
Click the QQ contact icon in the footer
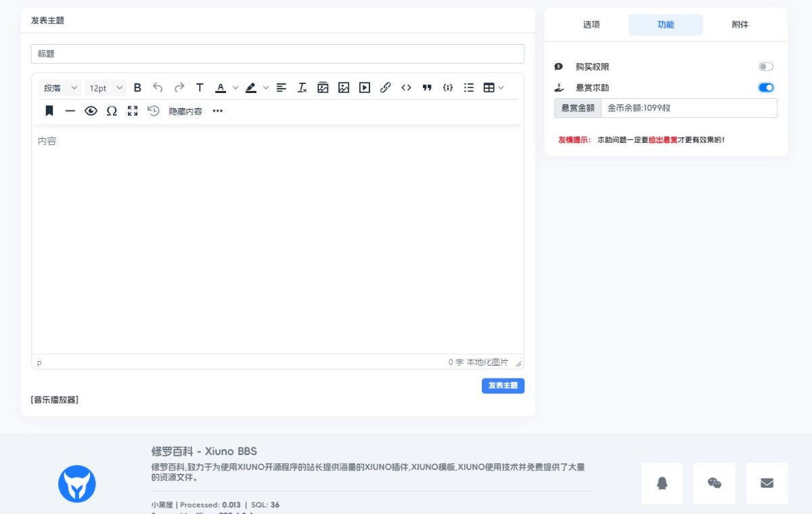(x=662, y=484)
